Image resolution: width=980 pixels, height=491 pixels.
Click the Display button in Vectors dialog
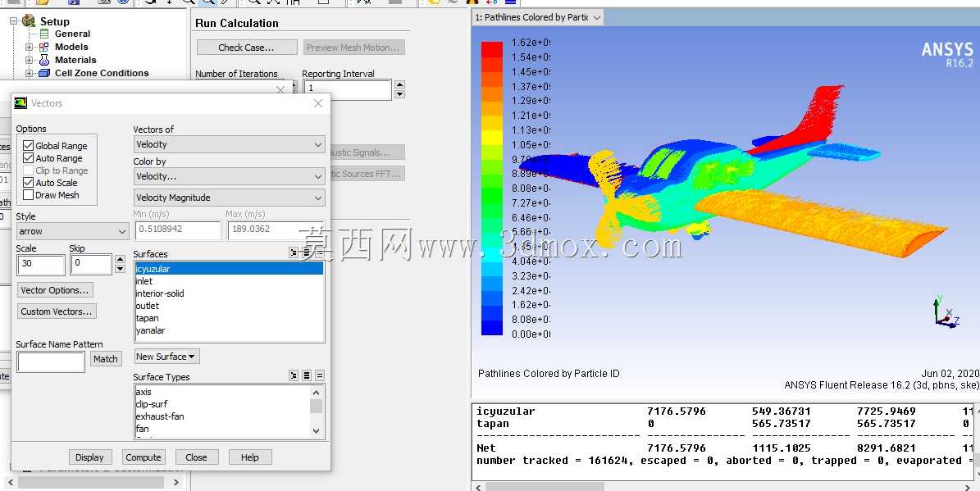[90, 457]
